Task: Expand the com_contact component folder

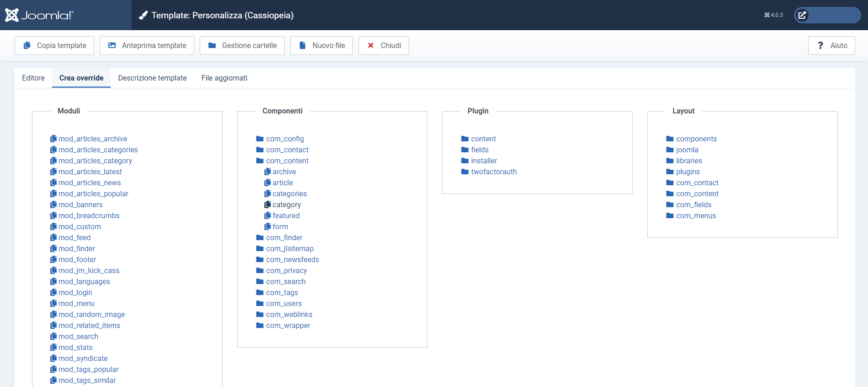Action: 282,150
